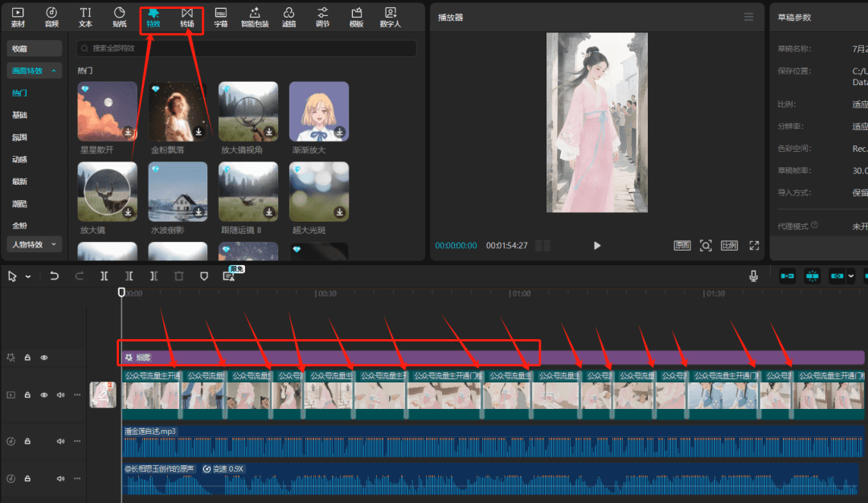868x503 pixels.
Task: Choose the 放大镜 effect thumbnail
Action: pos(108,191)
